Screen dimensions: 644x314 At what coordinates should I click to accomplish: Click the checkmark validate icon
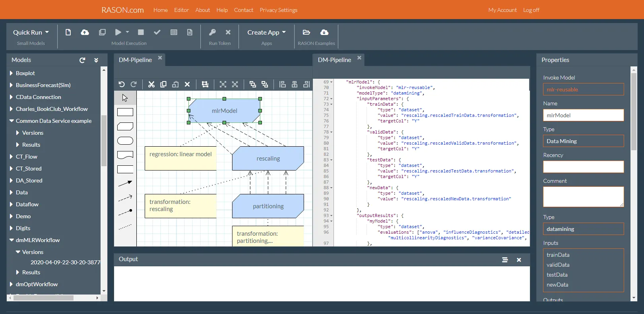pos(157,32)
